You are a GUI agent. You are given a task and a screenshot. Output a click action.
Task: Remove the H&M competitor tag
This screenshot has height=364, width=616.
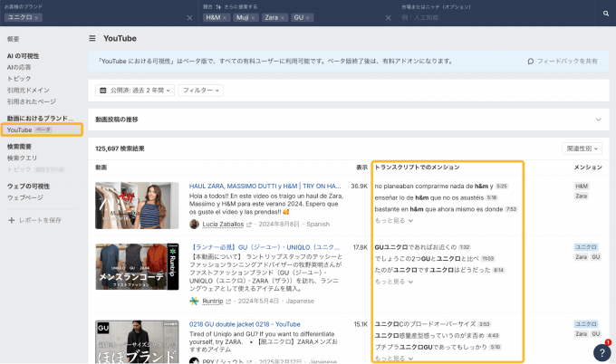click(226, 18)
